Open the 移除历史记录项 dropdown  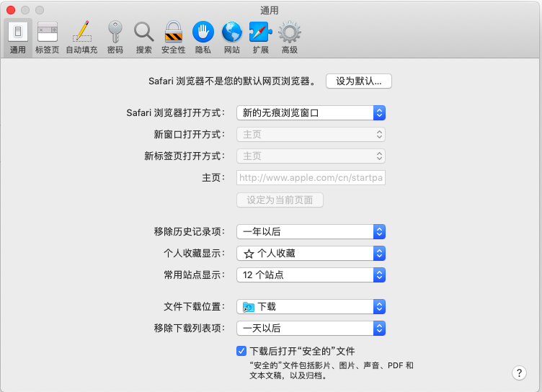[311, 231]
